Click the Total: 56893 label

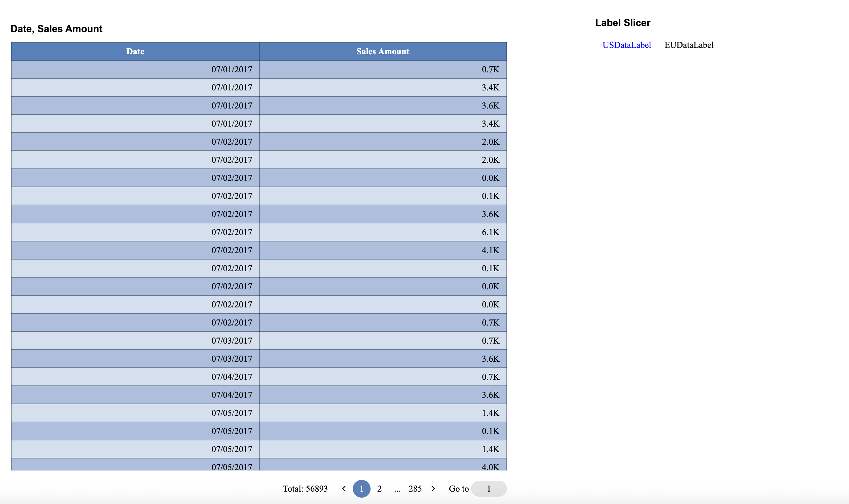click(305, 489)
